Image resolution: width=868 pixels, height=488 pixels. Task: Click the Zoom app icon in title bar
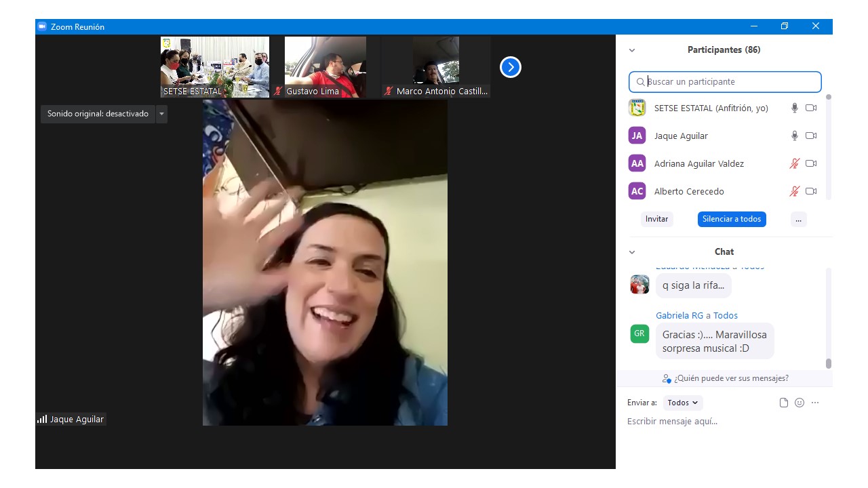pyautogui.click(x=41, y=26)
